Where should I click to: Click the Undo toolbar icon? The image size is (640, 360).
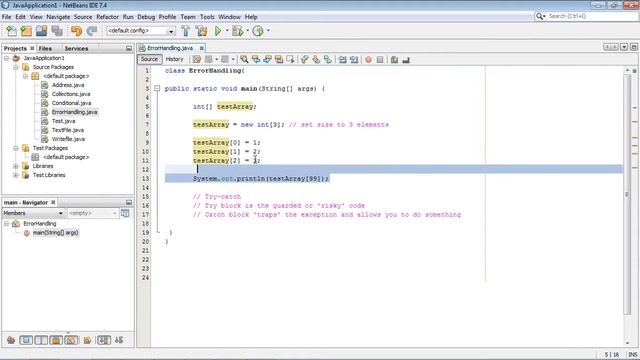(76, 31)
